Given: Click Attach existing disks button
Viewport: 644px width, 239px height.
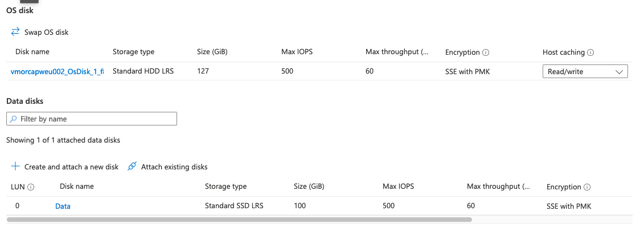Looking at the screenshot, I should click(x=174, y=167).
